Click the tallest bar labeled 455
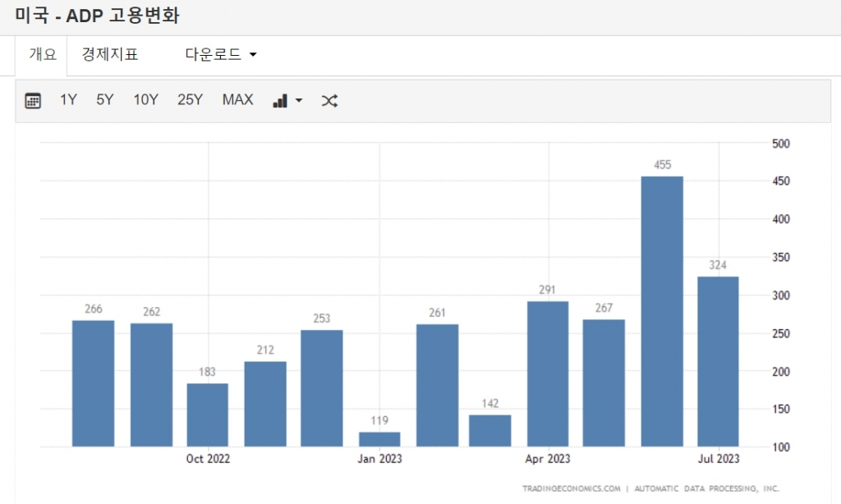Viewport: 841px width, 504px height. [662, 312]
